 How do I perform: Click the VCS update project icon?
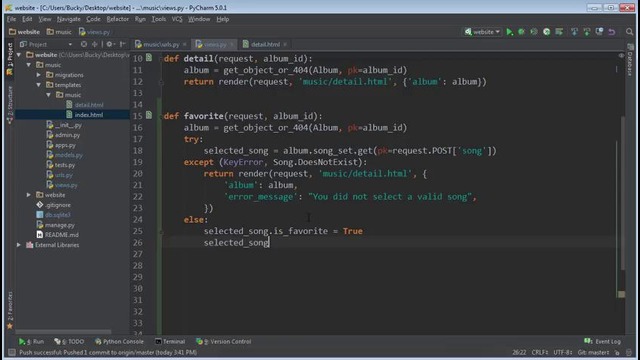574,32
